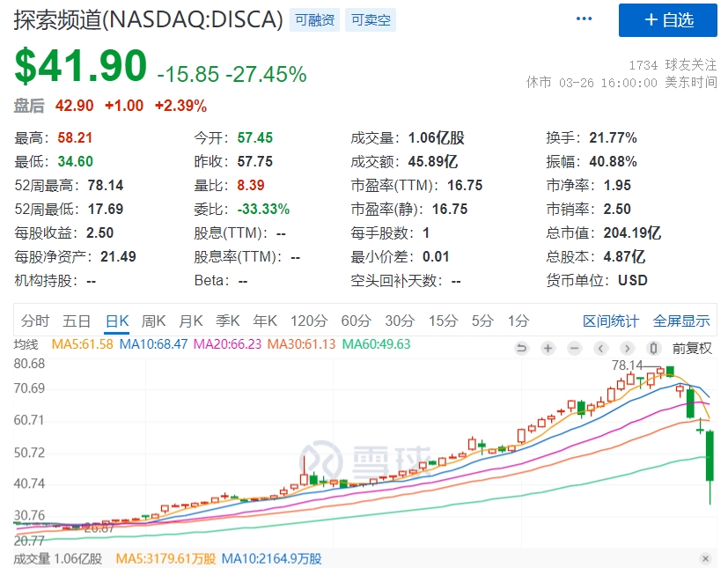Open the 前复权 adjustment dropdown

coord(692,348)
